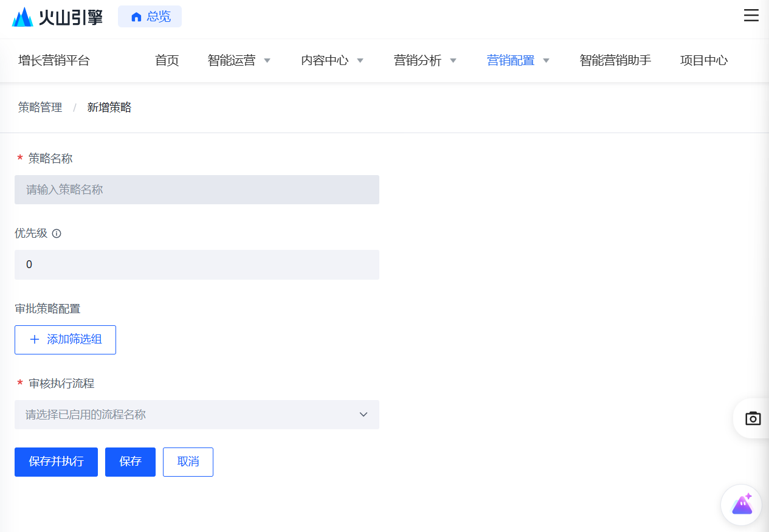This screenshot has height=532, width=769.
Task: Click the 取消 button
Action: pyautogui.click(x=188, y=461)
